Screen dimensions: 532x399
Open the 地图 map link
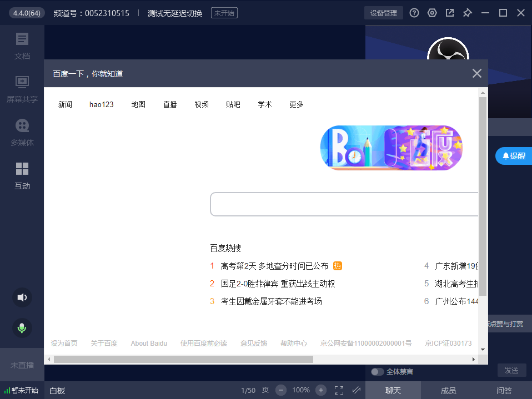138,104
